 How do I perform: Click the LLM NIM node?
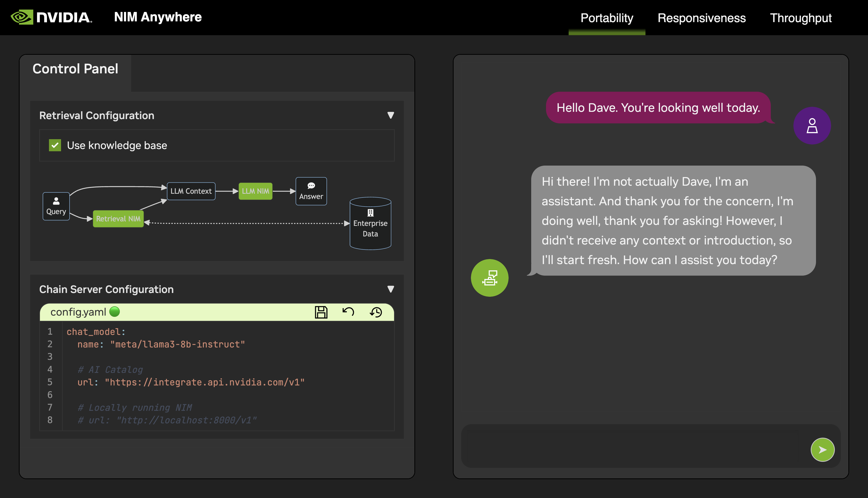255,191
